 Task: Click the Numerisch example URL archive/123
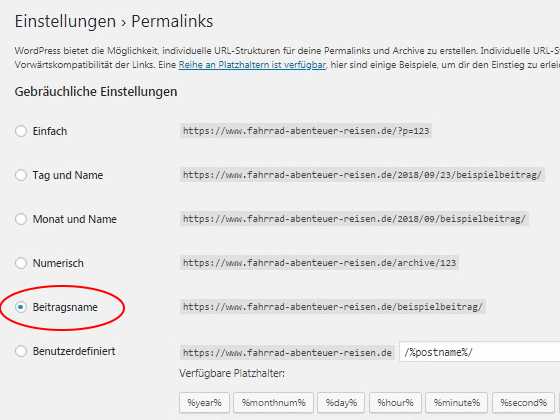point(319,263)
